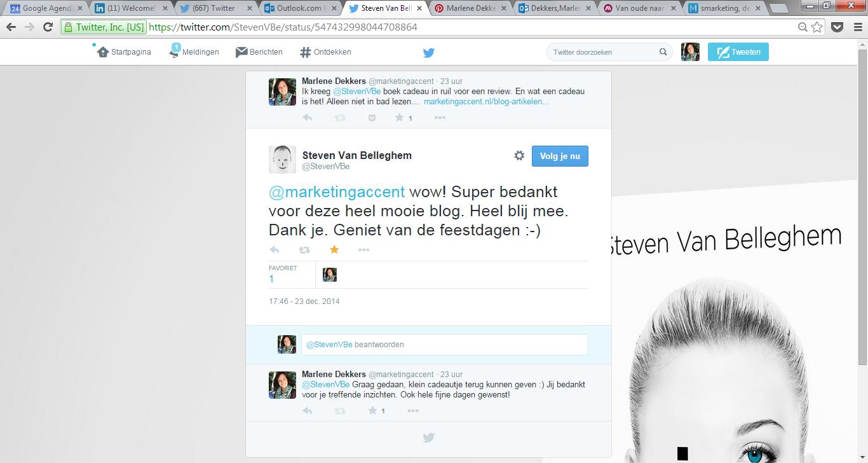Click the Tweeten compose button
The image size is (868, 463).
pos(738,52)
